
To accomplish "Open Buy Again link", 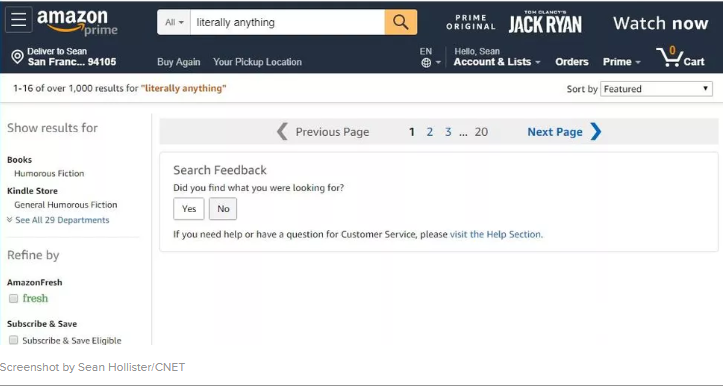I will 179,62.
